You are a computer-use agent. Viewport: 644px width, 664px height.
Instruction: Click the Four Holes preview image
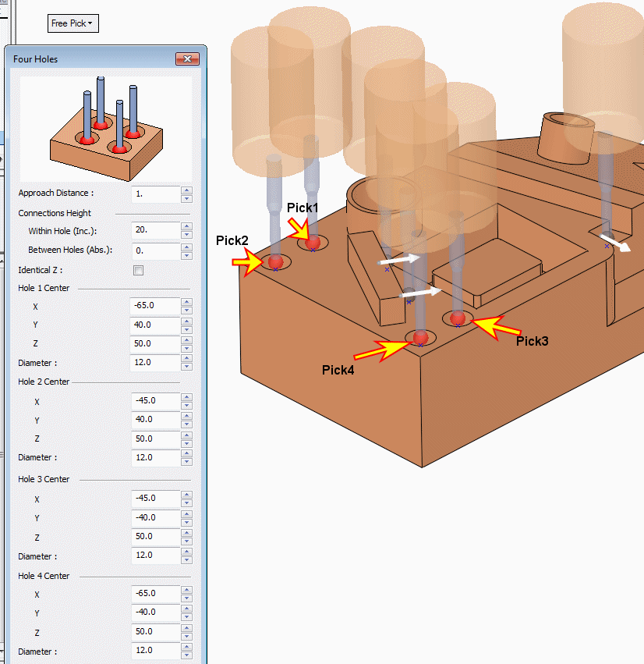105,129
